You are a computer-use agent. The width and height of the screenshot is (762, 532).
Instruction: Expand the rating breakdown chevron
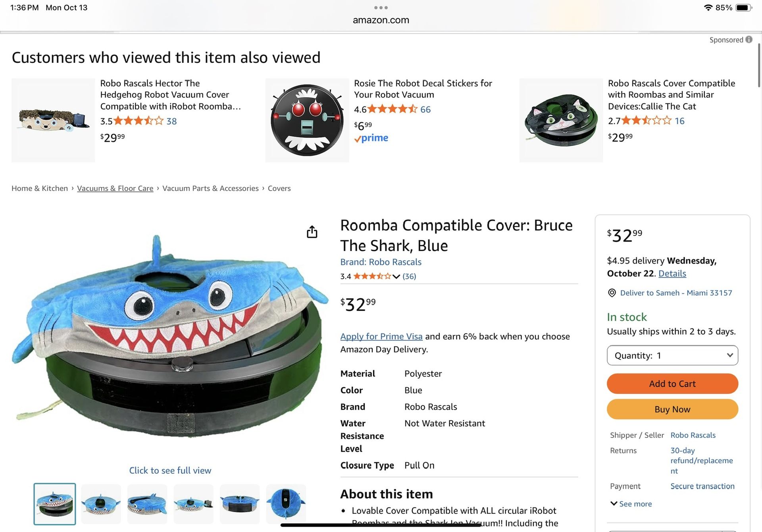pyautogui.click(x=396, y=277)
